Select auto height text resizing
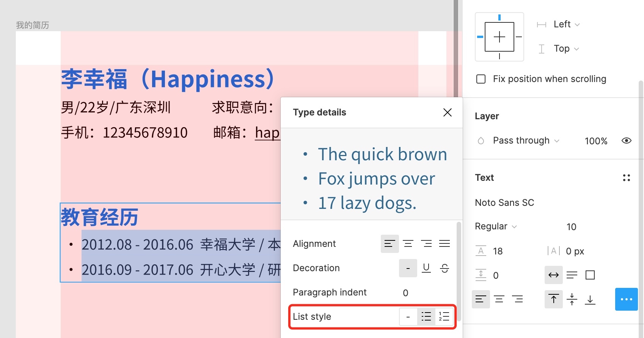Screen dimensions: 644x338 tap(572, 275)
